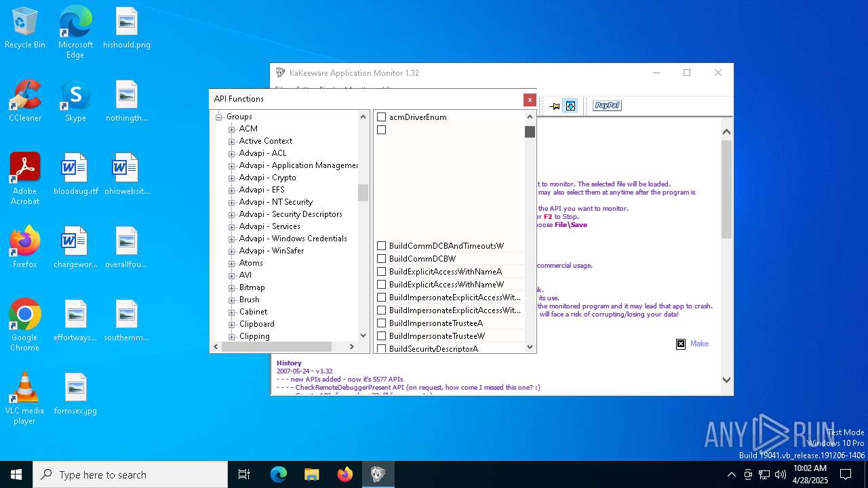Image resolution: width=868 pixels, height=488 pixels.
Task: Open Task View on the taskbar
Action: tap(244, 474)
